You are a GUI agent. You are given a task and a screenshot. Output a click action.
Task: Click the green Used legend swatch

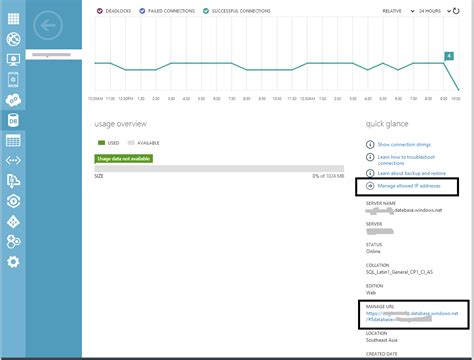(101, 143)
